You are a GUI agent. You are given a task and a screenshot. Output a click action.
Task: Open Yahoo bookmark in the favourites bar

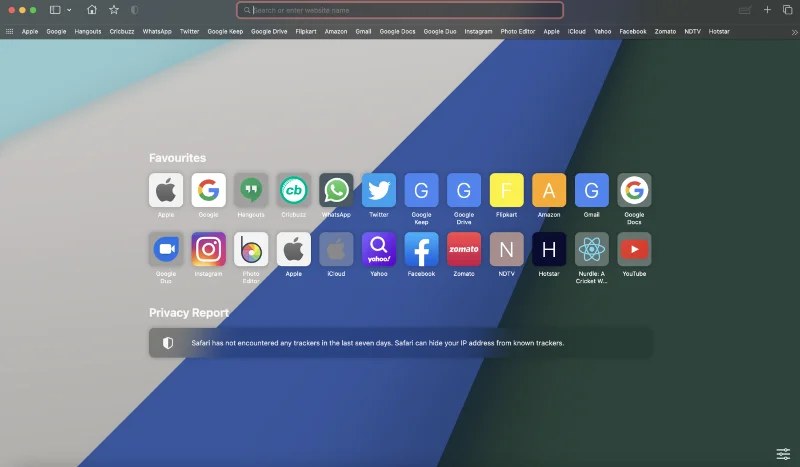click(x=603, y=31)
